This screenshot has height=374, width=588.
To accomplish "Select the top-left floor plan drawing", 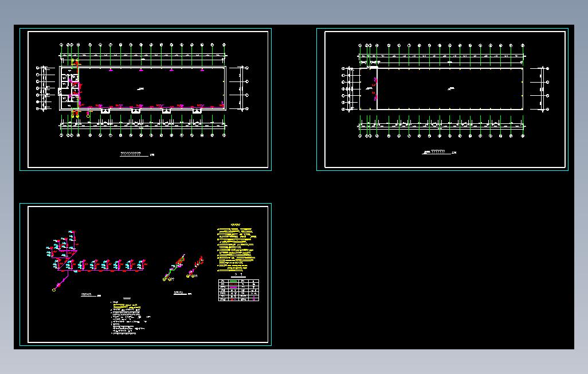I will pyautogui.click(x=143, y=90).
